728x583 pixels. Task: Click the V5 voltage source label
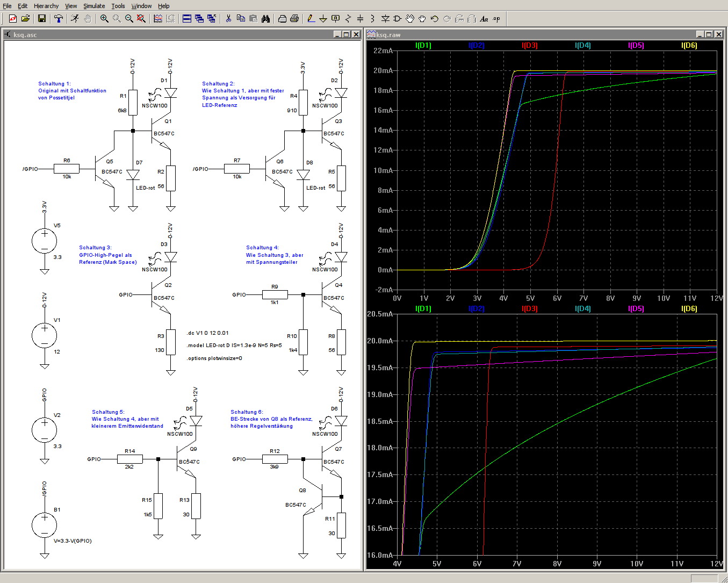(57, 226)
